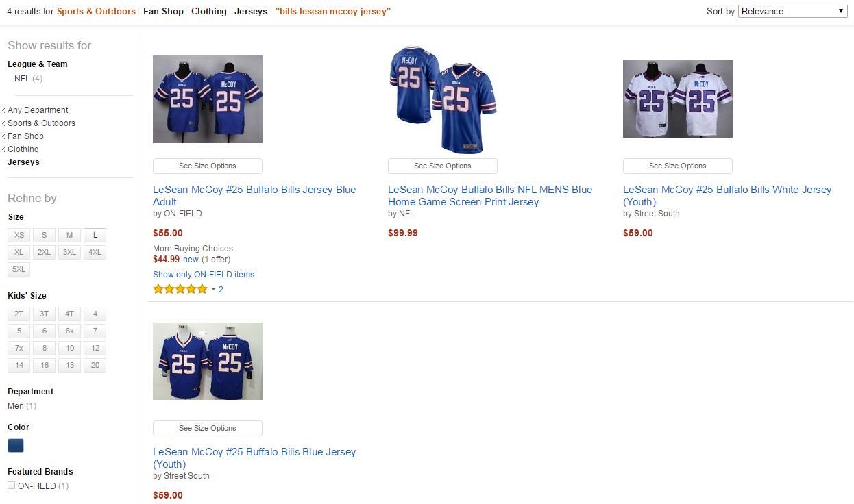Image resolution: width=854 pixels, height=504 pixels.
Task: Select the Jerseys category in sidebar
Action: click(23, 162)
